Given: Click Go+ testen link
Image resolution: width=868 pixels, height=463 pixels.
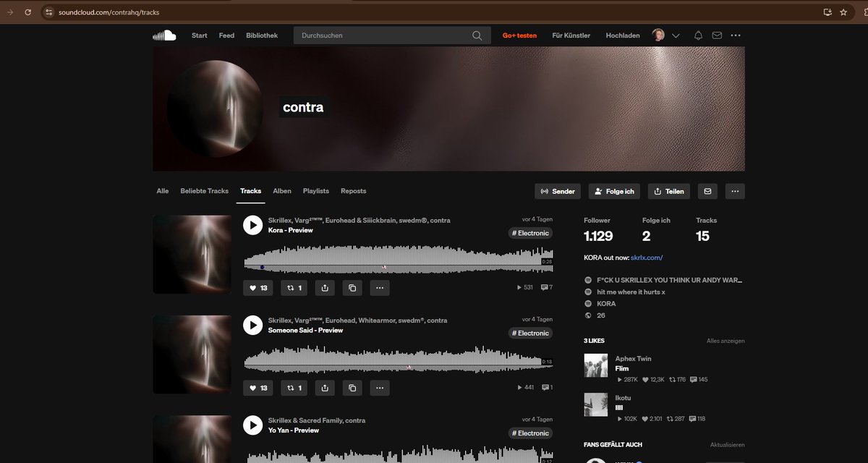Looking at the screenshot, I should tap(520, 35).
